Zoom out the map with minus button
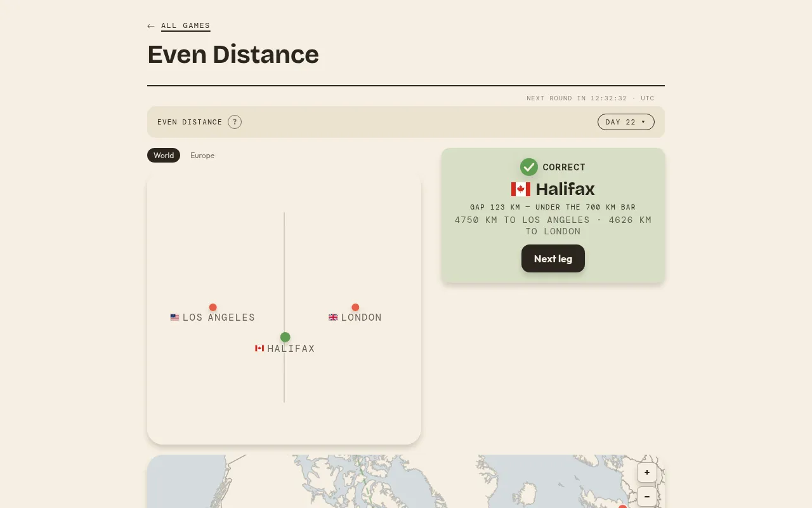This screenshot has width=812, height=508. (647, 497)
